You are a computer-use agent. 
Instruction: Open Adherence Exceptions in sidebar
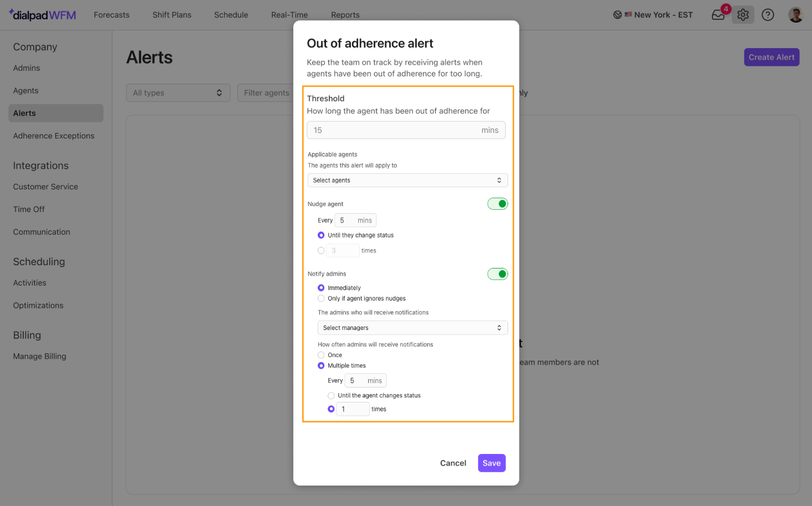(54, 136)
